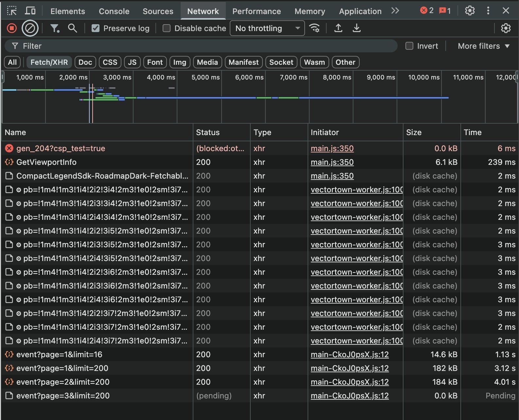Toggle the Other type filter

pyautogui.click(x=346, y=62)
